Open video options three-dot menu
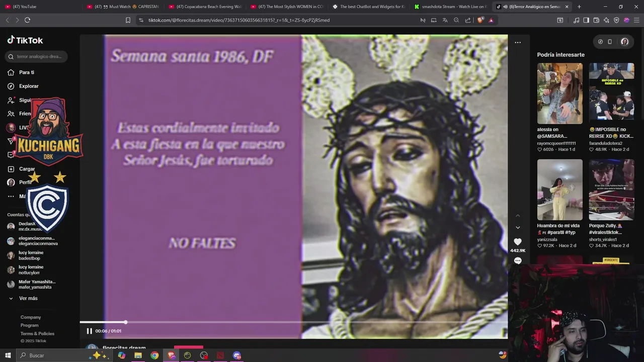644x362 pixels. pos(518,42)
